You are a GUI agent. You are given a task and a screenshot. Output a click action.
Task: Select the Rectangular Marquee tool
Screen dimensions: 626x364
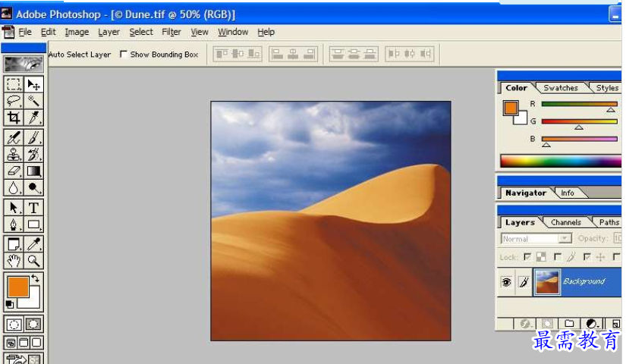pyautogui.click(x=14, y=84)
